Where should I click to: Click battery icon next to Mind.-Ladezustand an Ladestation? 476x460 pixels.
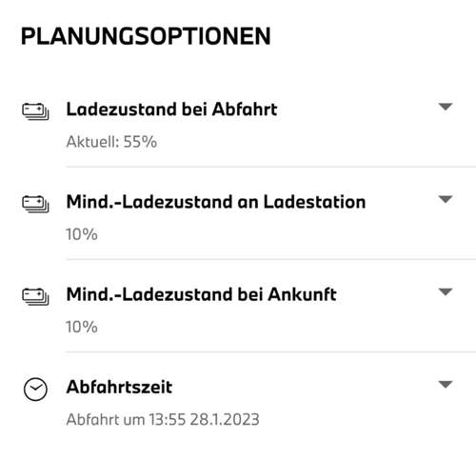pyautogui.click(x=35, y=204)
